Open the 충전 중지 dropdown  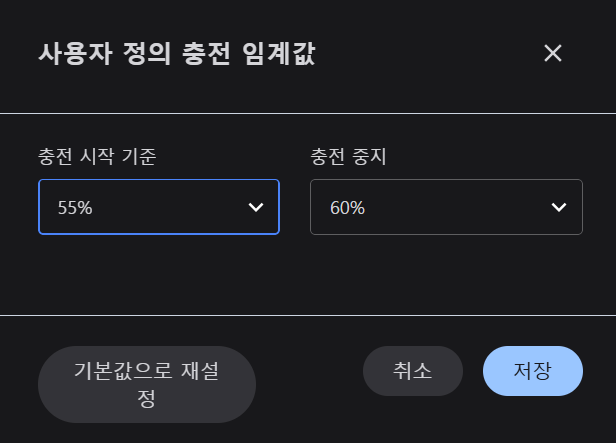tap(446, 207)
